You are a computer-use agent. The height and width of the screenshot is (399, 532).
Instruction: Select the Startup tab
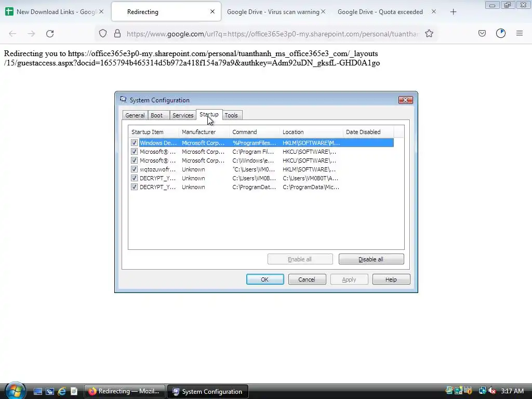tap(209, 115)
